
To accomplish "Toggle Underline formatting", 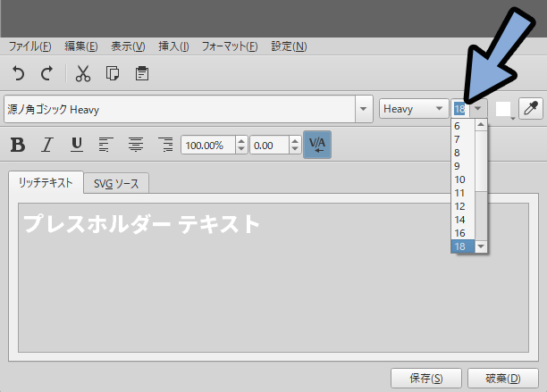I will (76, 145).
